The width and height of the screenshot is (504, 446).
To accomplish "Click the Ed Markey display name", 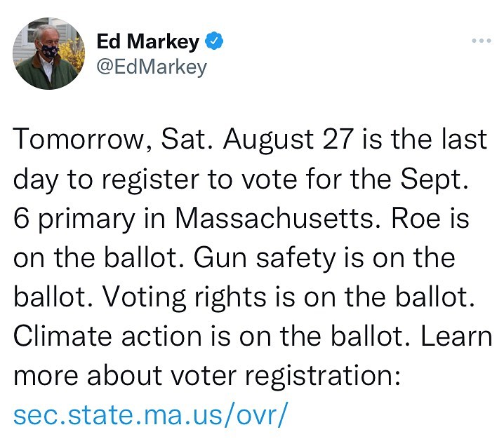I will click(x=148, y=43).
